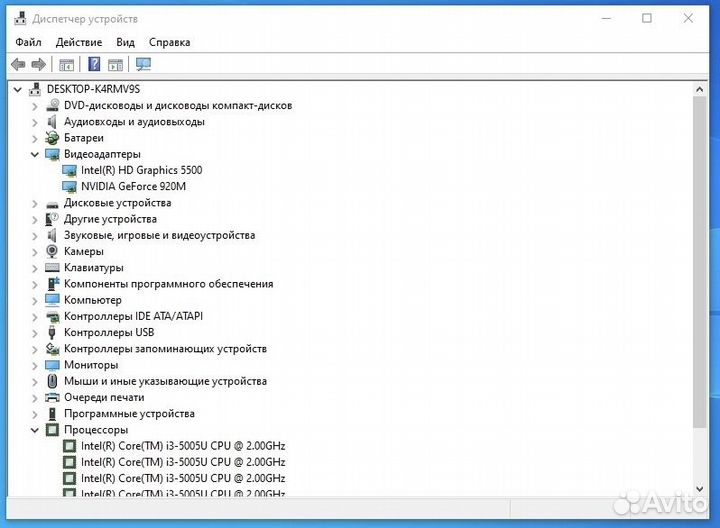
Task: Collapse the Видеоадаптеры category arrow
Action: (35, 154)
